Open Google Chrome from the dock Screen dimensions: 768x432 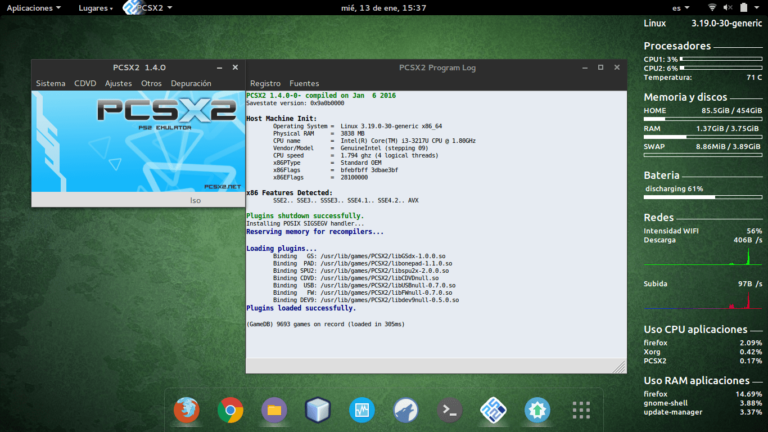pos(230,410)
